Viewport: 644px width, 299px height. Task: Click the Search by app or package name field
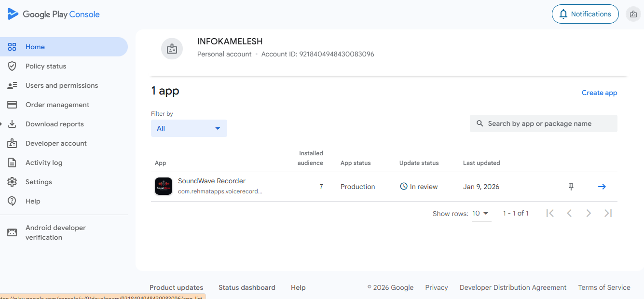544,123
